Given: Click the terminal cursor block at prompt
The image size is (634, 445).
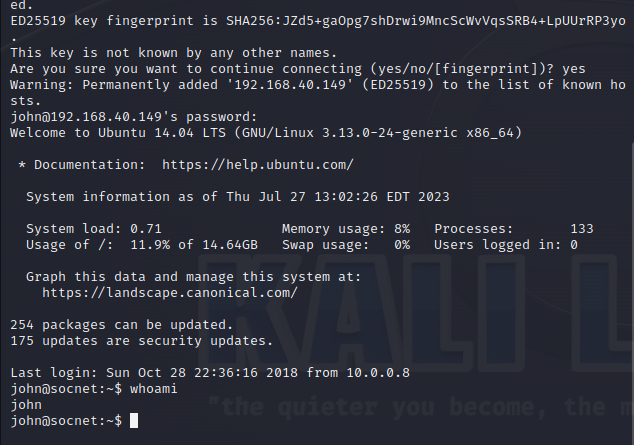Looking at the screenshot, I should [134, 421].
